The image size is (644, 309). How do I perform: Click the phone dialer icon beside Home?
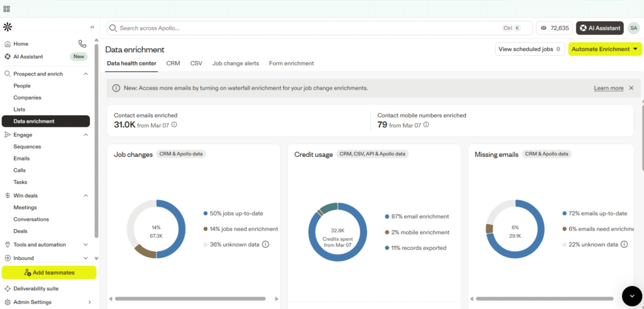pyautogui.click(x=82, y=44)
